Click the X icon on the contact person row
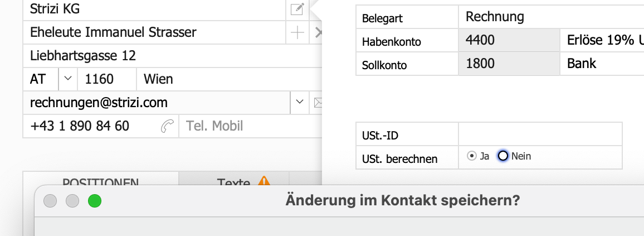Image resolution: width=644 pixels, height=236 pixels. [319, 33]
